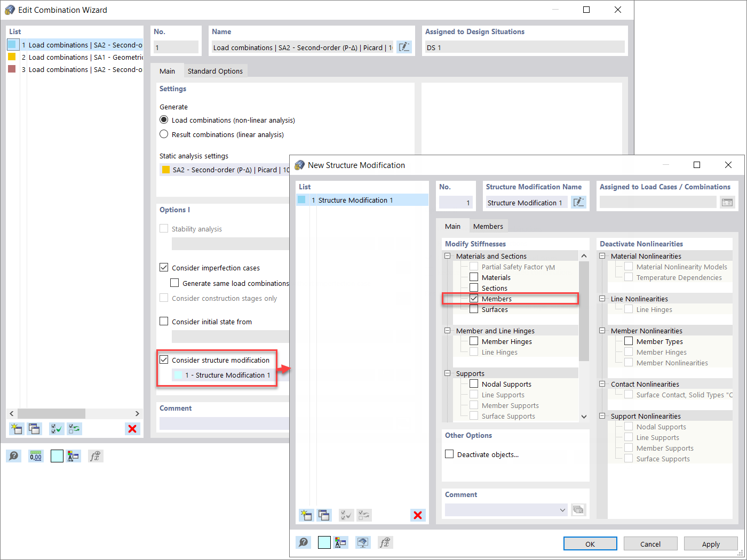The width and height of the screenshot is (747, 560).
Task: Switch to Standard Options tab
Action: point(215,71)
